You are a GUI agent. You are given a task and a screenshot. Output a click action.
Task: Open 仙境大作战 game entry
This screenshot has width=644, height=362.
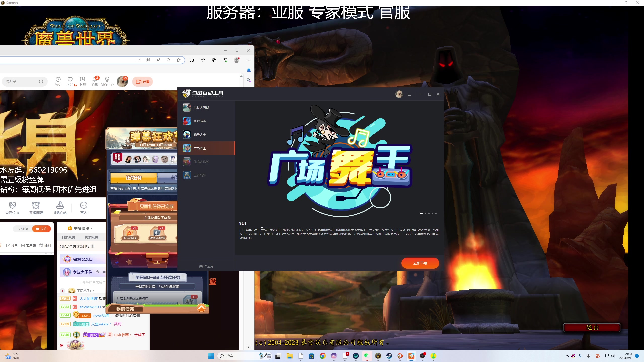click(206, 162)
